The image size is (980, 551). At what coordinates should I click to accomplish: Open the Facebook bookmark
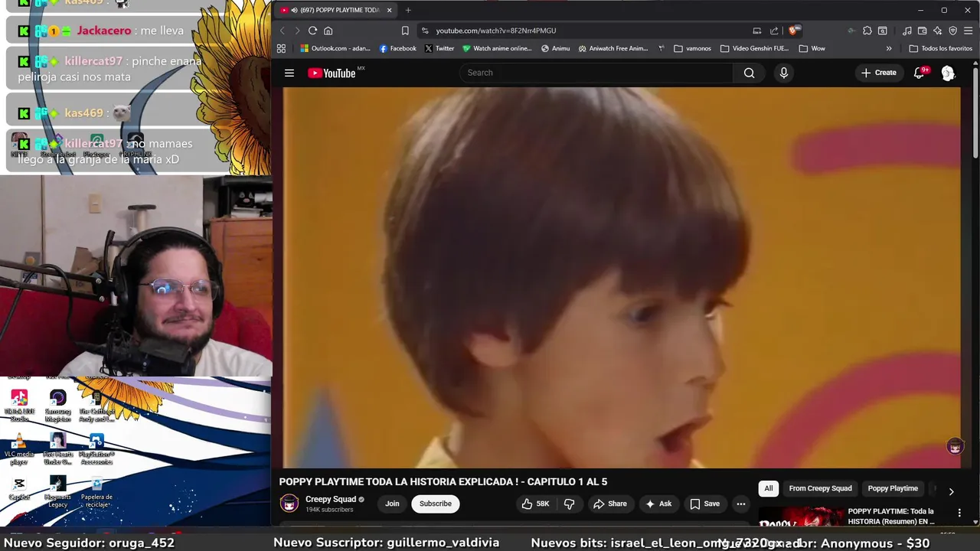(397, 48)
